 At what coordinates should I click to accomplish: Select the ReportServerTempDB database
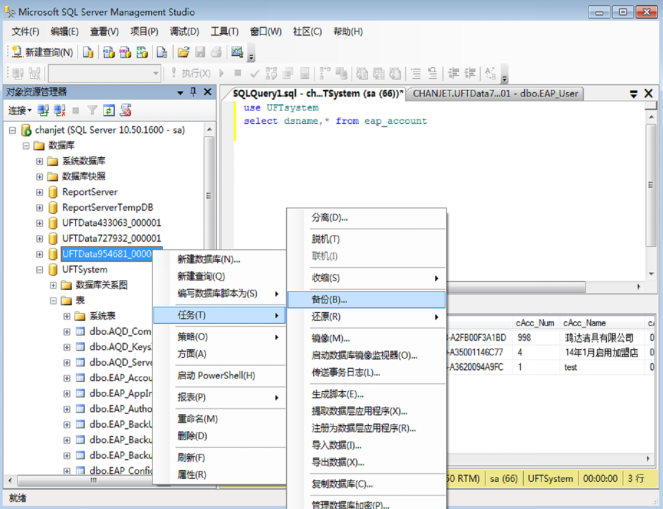tap(107, 208)
